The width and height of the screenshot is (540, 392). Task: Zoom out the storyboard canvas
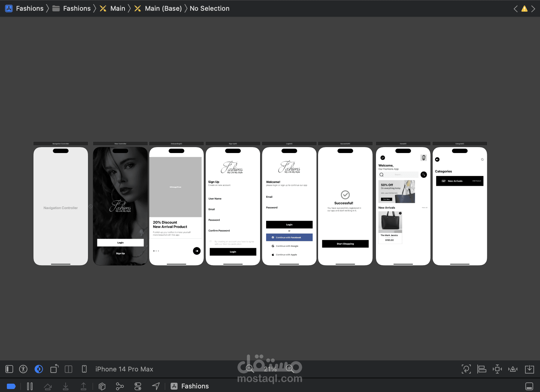coord(250,369)
